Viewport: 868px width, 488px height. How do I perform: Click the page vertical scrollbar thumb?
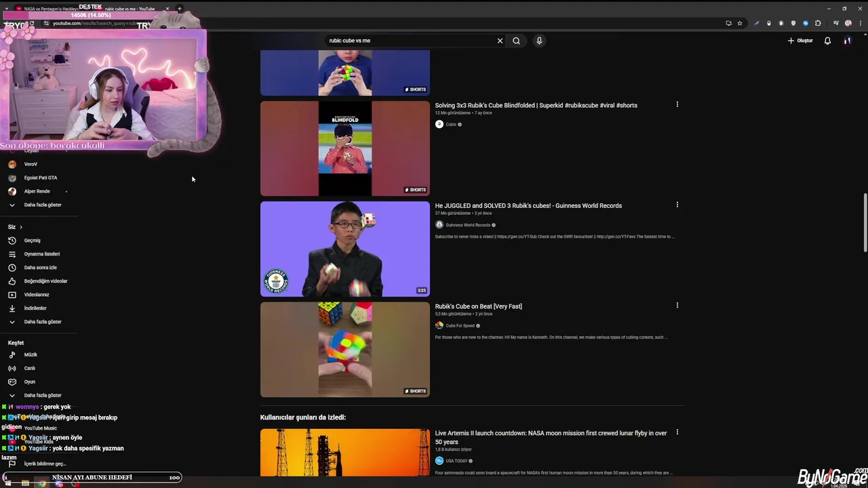tap(865, 222)
